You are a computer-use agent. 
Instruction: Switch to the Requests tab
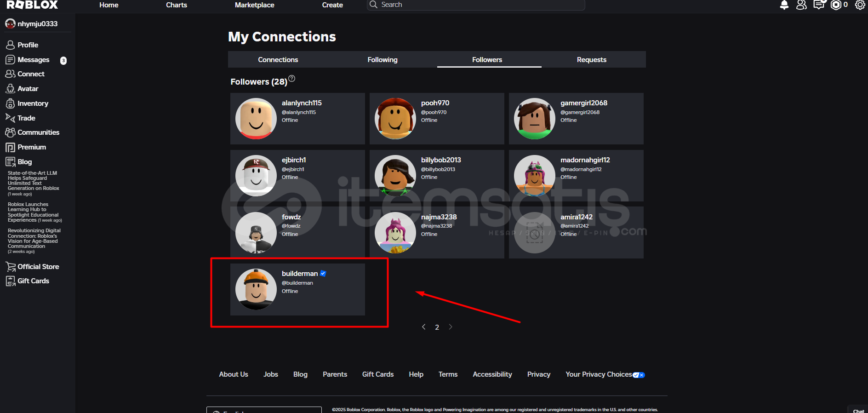point(592,60)
